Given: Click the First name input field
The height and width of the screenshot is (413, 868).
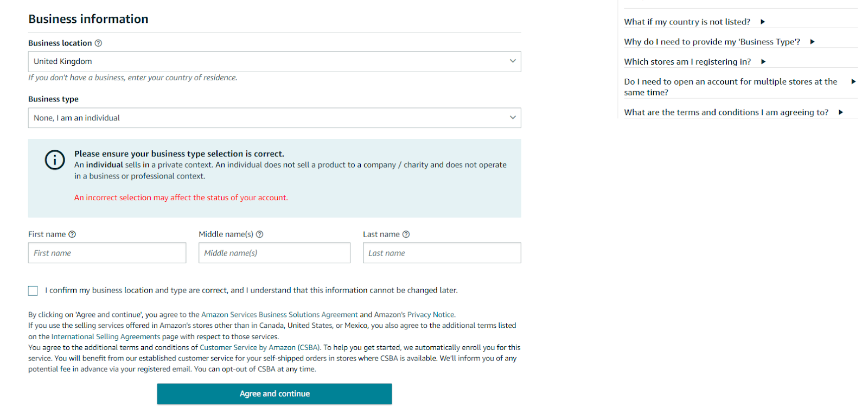Looking at the screenshot, I should coord(107,252).
